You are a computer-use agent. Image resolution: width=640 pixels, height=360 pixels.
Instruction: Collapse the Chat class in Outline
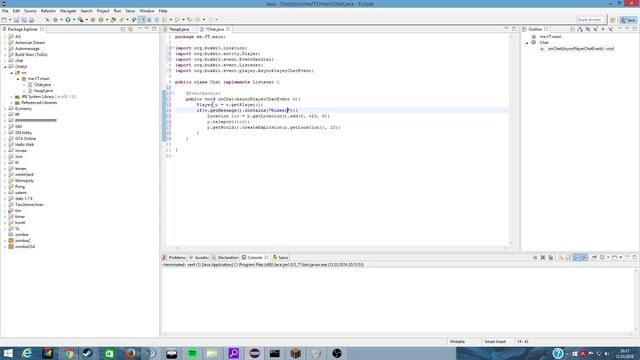[x=527, y=42]
